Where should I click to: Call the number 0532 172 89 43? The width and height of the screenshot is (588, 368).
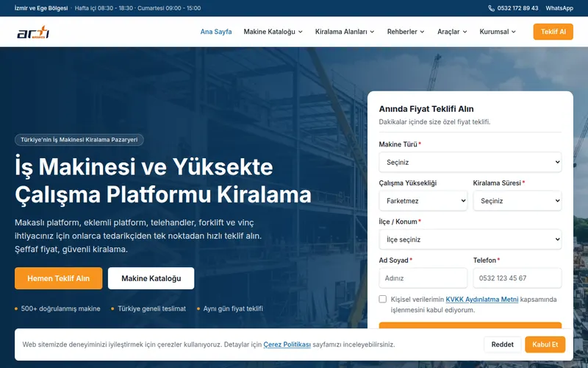click(x=517, y=8)
